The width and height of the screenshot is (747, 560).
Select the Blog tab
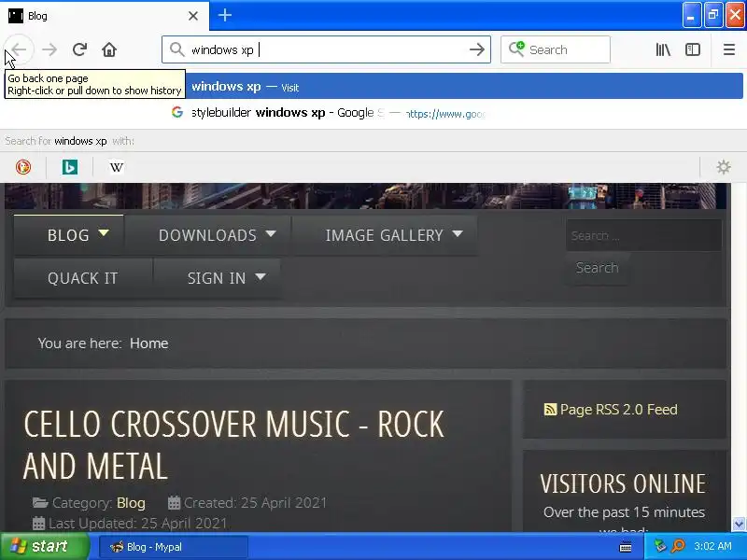(104, 16)
